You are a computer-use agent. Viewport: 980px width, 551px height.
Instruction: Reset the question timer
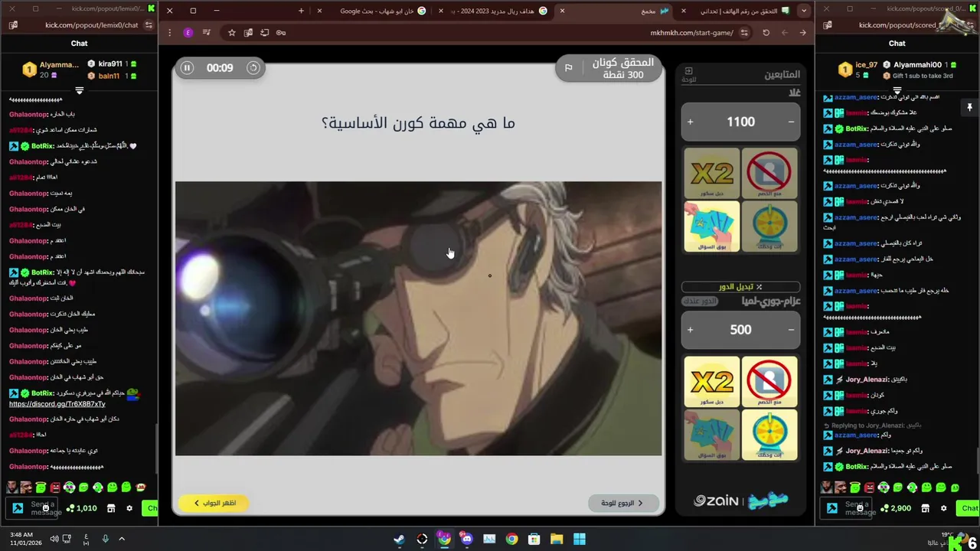click(253, 67)
